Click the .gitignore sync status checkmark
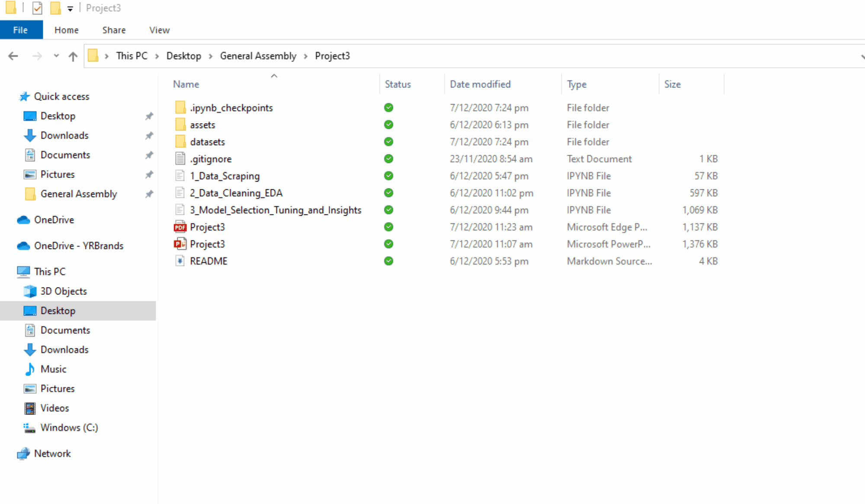This screenshot has width=865, height=504. tap(388, 159)
